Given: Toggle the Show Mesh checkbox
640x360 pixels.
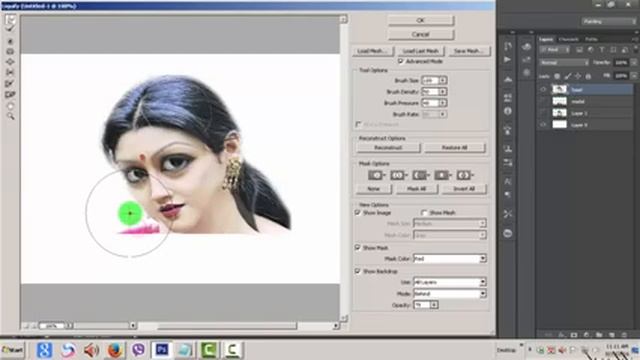Looking at the screenshot, I should click(x=424, y=213).
